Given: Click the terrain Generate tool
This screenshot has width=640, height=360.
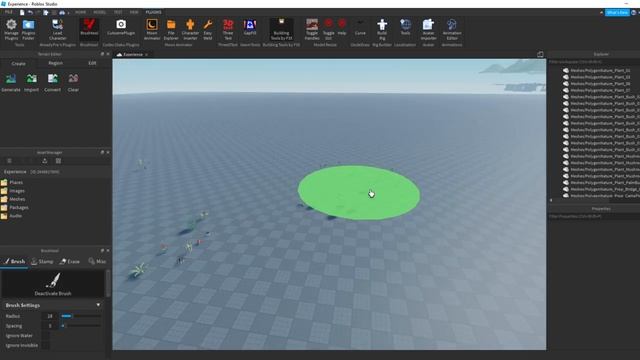Looking at the screenshot, I should click(x=11, y=83).
